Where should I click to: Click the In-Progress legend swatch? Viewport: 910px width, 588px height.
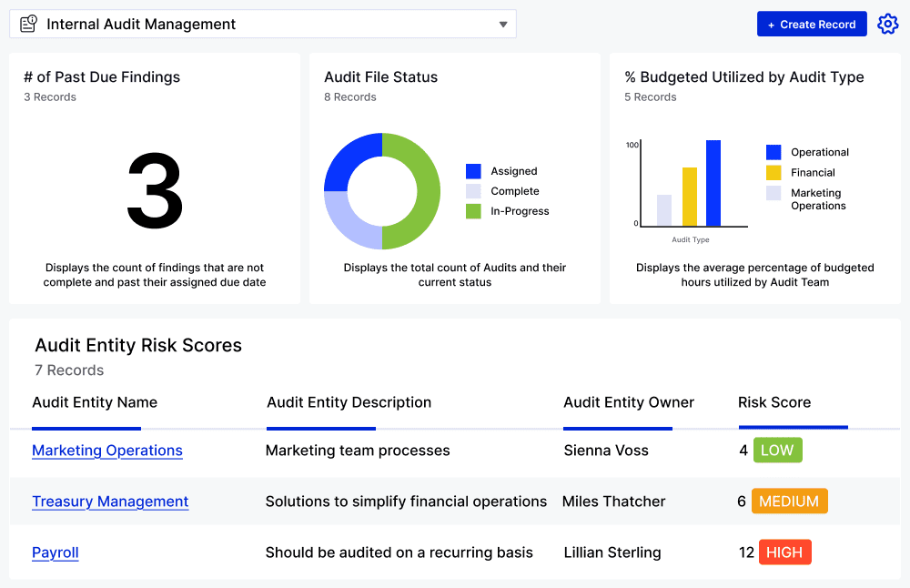(x=473, y=210)
